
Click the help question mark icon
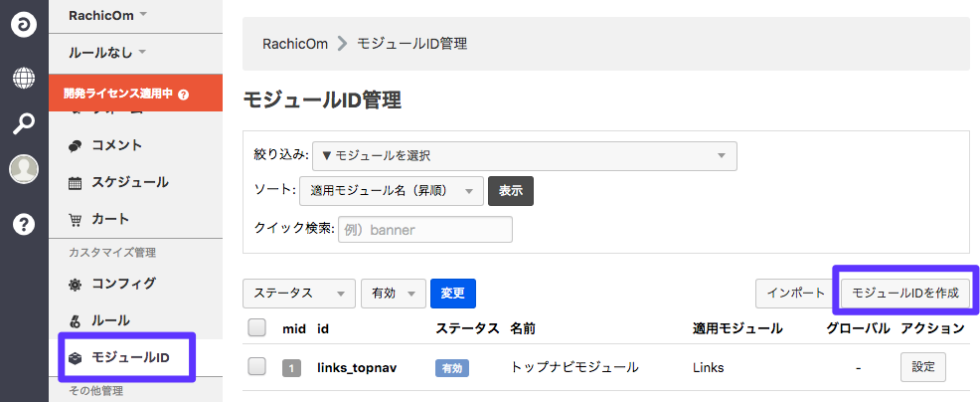(24, 224)
